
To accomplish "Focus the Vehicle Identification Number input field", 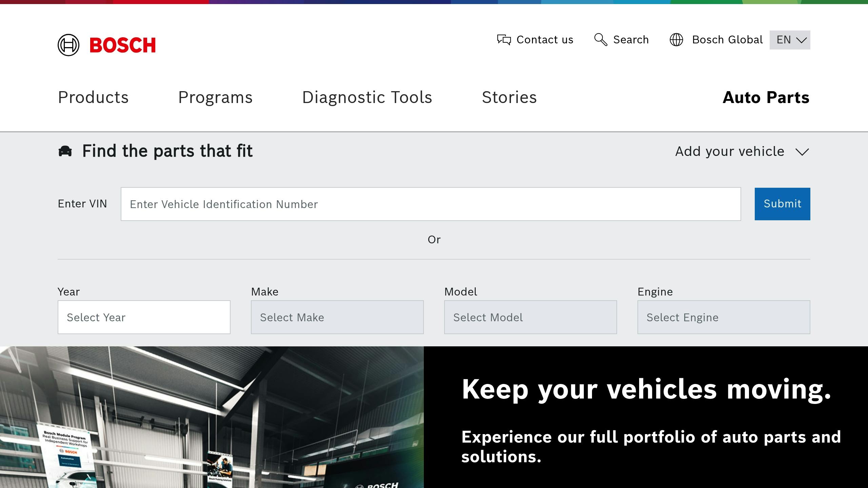I will click(x=431, y=204).
